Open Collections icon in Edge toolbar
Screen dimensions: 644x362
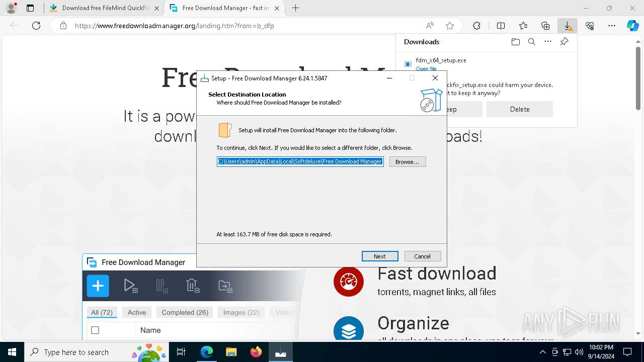tap(545, 26)
